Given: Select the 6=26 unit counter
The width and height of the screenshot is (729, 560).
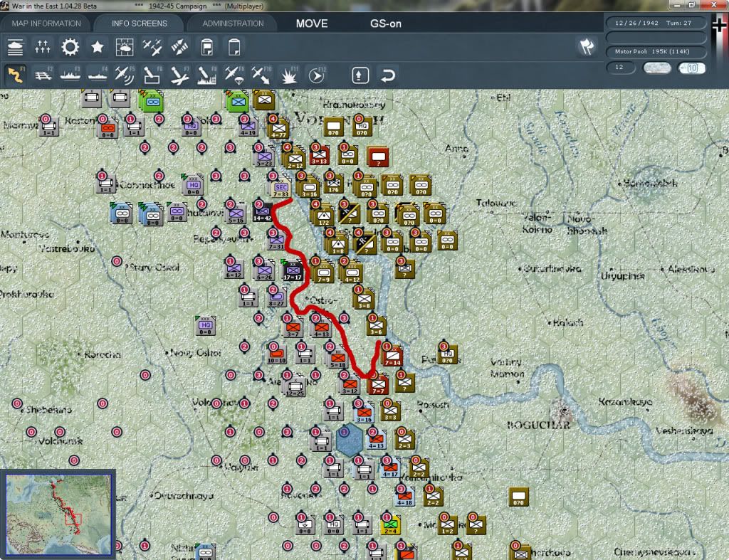Looking at the screenshot, I should coord(265,270).
